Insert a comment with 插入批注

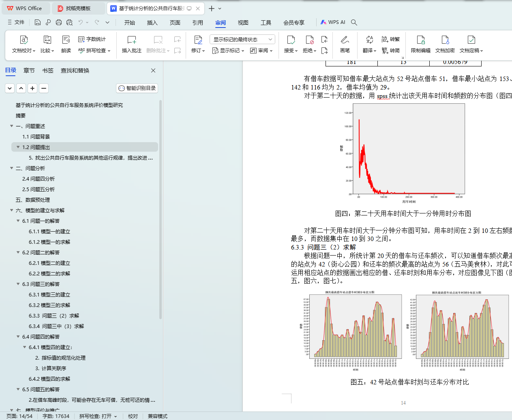(x=132, y=45)
